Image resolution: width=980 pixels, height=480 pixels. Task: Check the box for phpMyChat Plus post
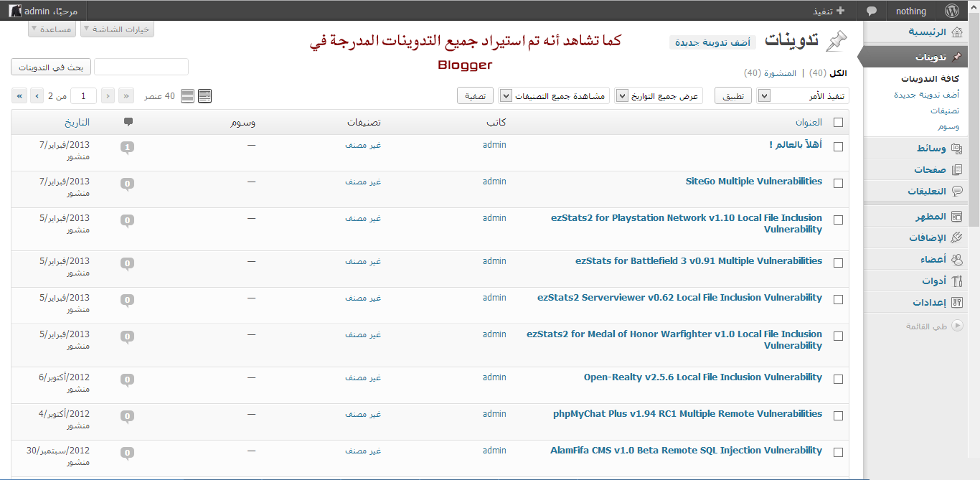pos(838,415)
